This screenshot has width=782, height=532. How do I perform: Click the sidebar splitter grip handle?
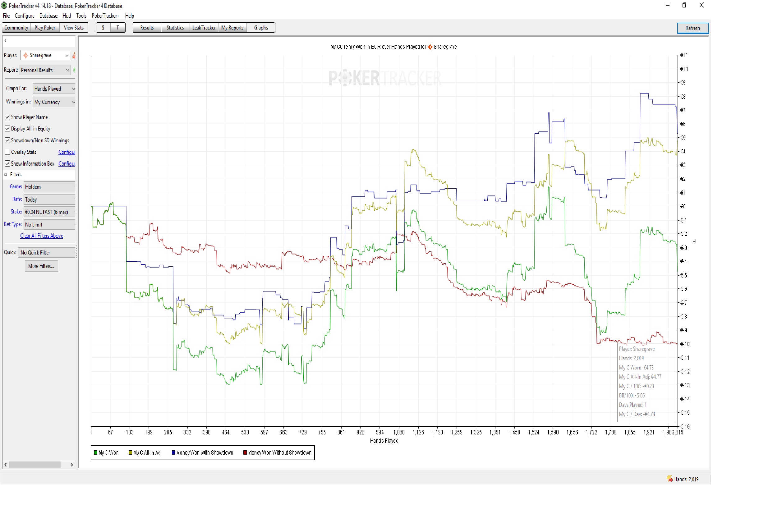77,251
